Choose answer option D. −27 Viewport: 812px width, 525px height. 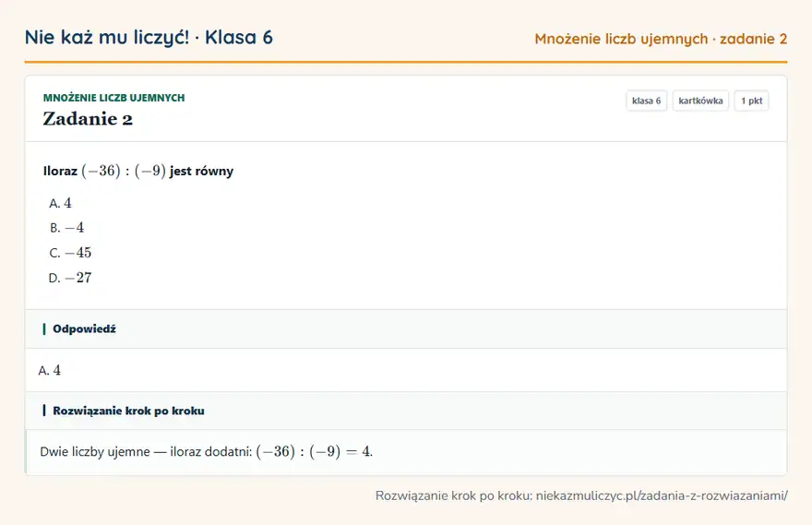[x=70, y=278]
